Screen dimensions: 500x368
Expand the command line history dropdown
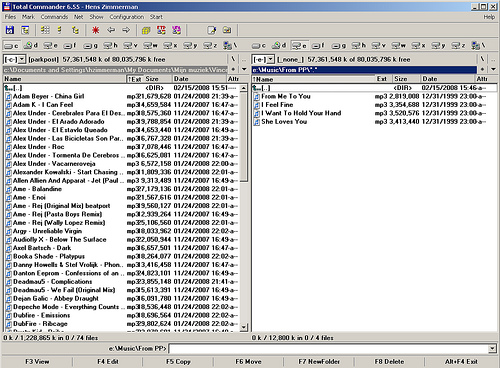point(492,349)
